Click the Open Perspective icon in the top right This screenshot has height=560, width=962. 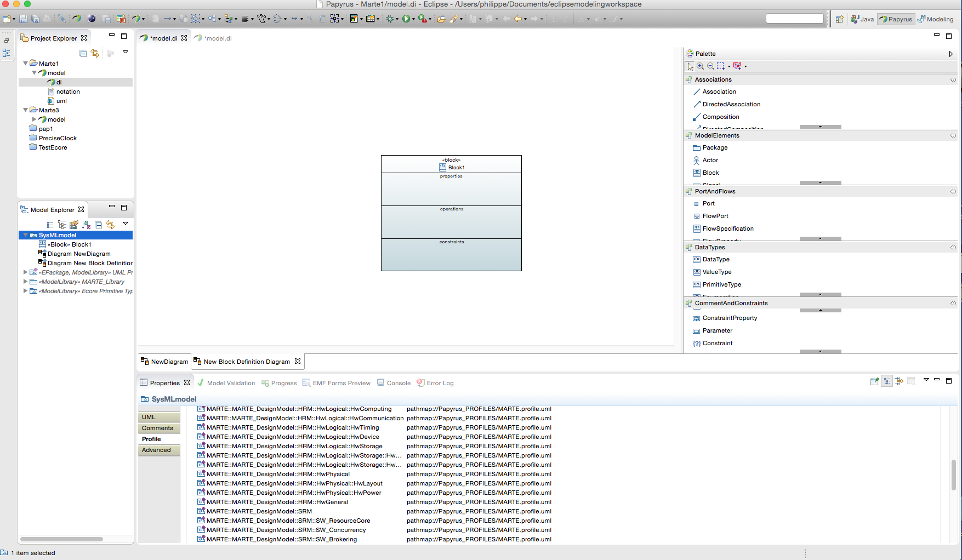tap(839, 19)
